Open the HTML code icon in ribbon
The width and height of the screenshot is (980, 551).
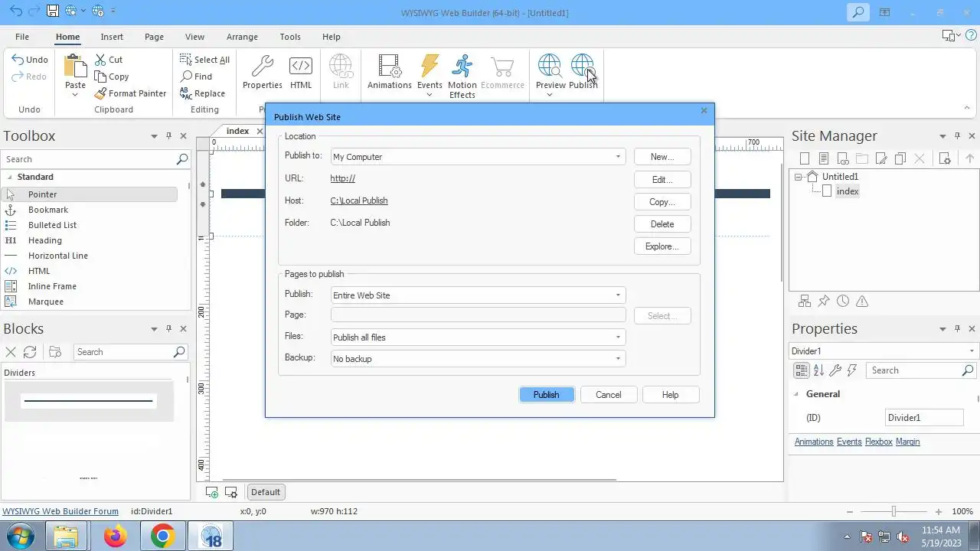click(x=301, y=66)
